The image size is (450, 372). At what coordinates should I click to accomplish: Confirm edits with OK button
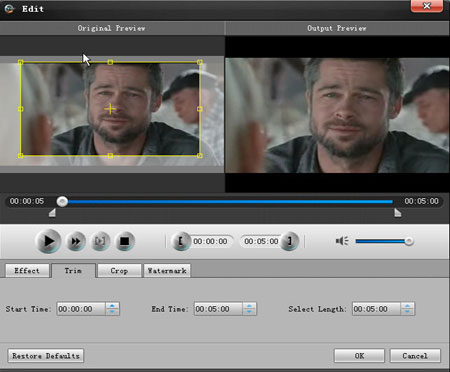coord(359,356)
